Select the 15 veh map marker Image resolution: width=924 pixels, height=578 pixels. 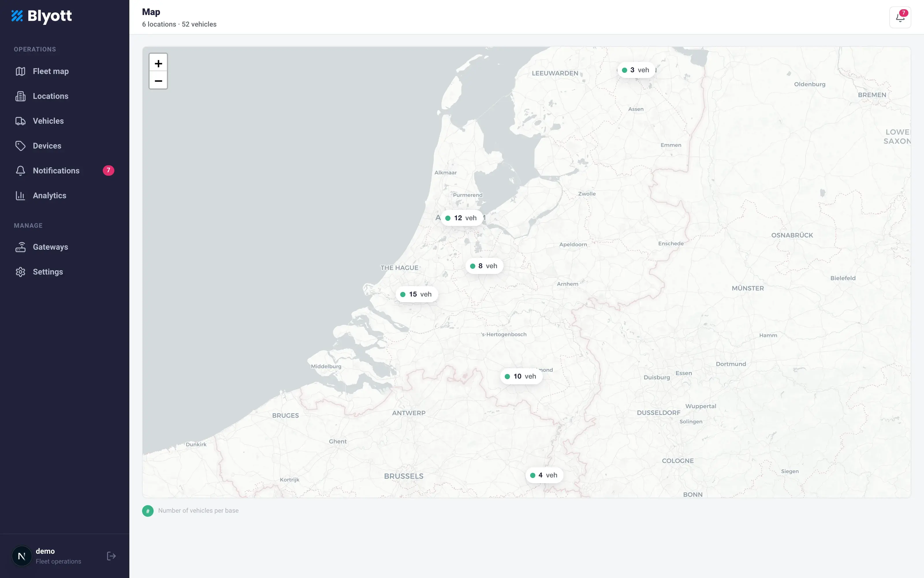[x=417, y=294]
